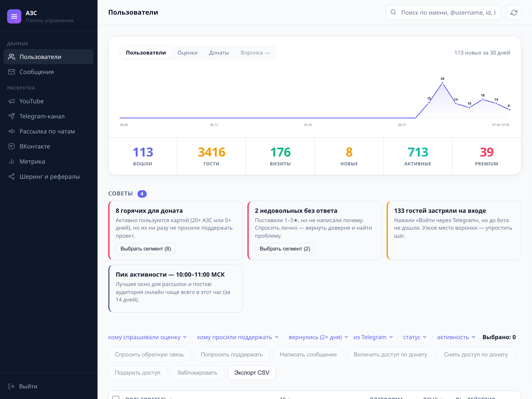Click the 113 ВОШЛИ stat card

143,156
